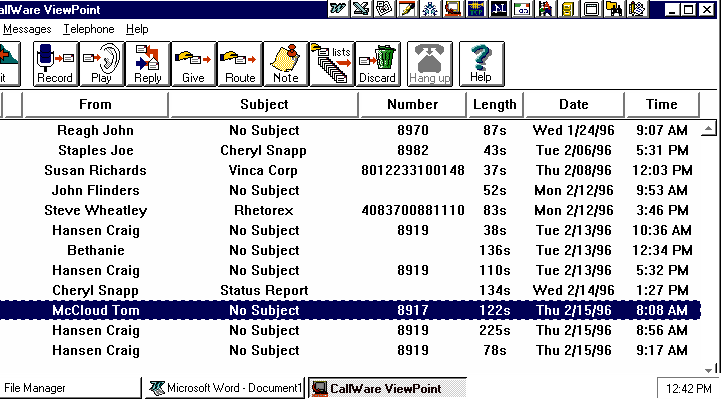721x401 pixels.
Task: Launch Microsoft Word from title bar shortcut
Action: (x=338, y=9)
